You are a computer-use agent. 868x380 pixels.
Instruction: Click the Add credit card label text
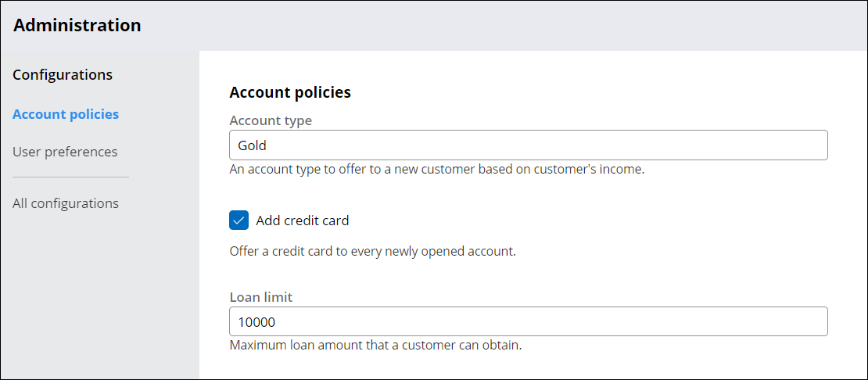pos(302,220)
